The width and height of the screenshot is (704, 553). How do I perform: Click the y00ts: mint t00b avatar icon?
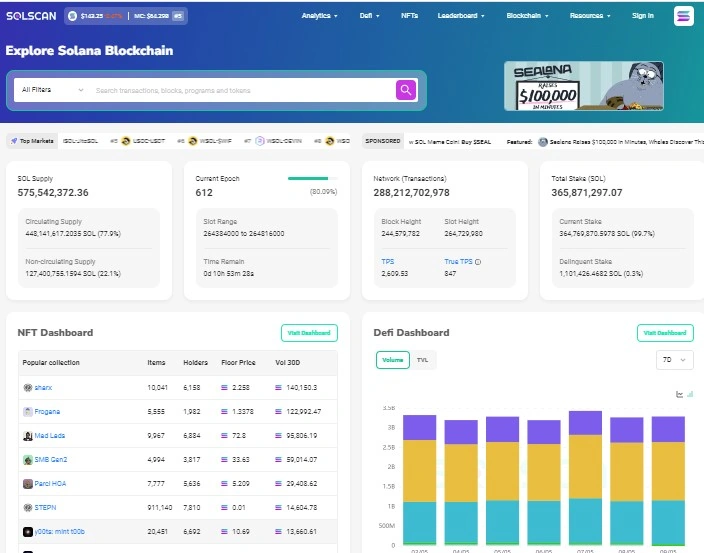point(28,531)
